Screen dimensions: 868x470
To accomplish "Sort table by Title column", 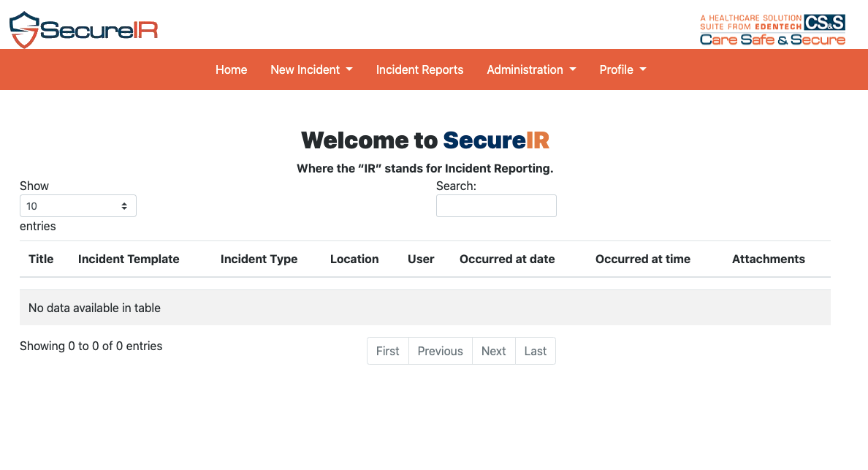I will click(x=41, y=259).
